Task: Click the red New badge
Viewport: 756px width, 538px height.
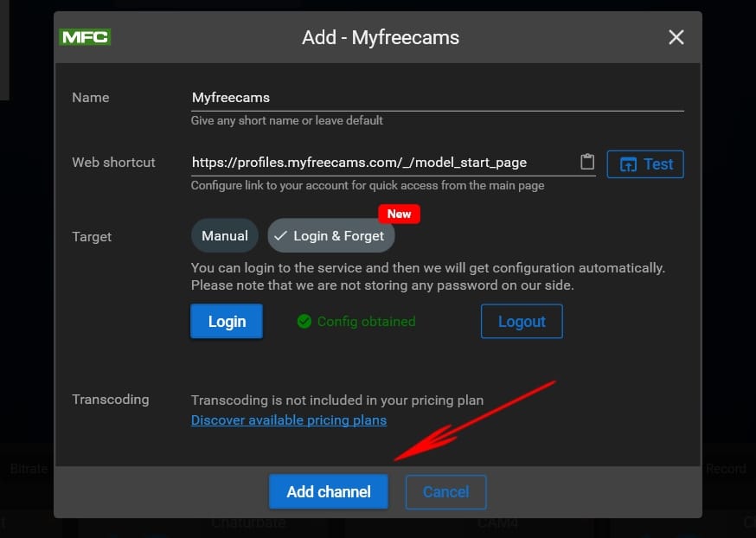Action: coord(400,214)
